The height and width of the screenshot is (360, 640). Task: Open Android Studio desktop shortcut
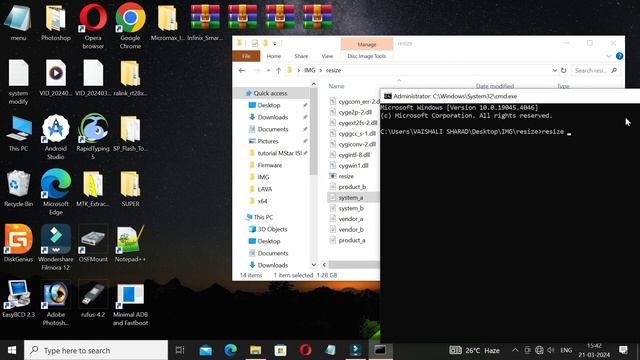(56, 137)
